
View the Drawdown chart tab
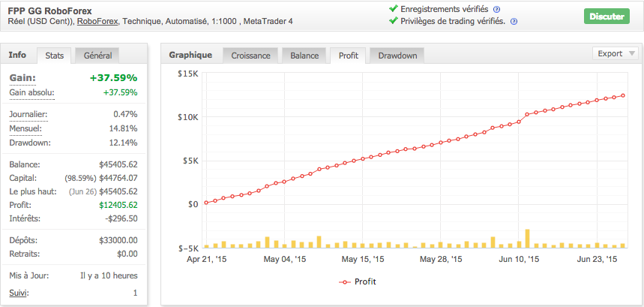397,56
